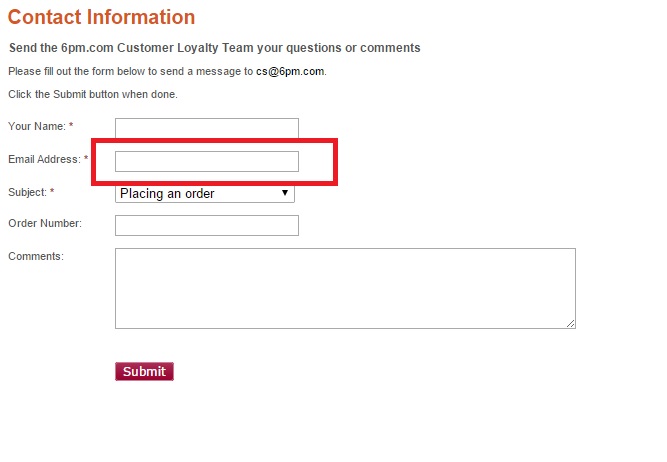Click the Contact Information heading
Viewport: 667px width, 462px height.
(x=101, y=17)
